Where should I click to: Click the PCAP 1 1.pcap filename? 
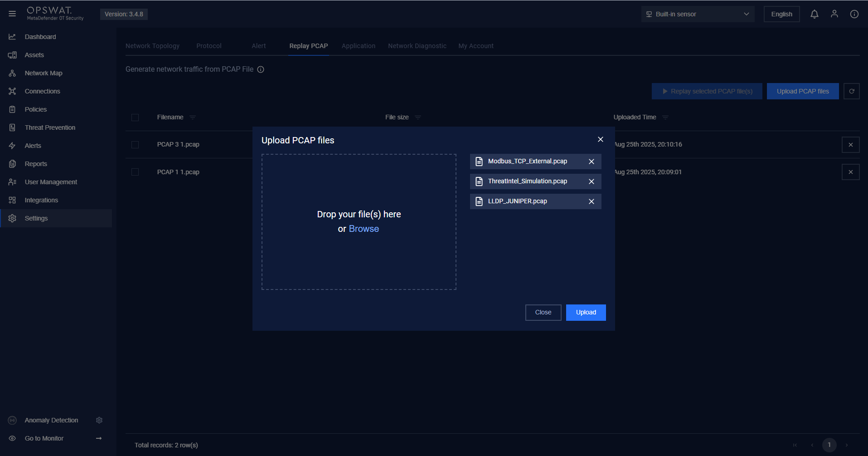click(178, 172)
